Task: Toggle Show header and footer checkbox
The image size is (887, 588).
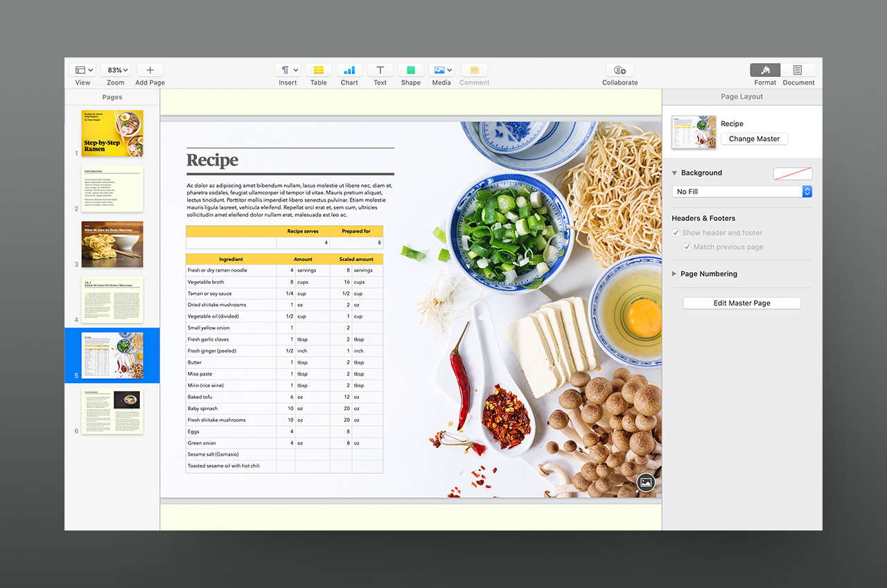Action: click(x=676, y=233)
